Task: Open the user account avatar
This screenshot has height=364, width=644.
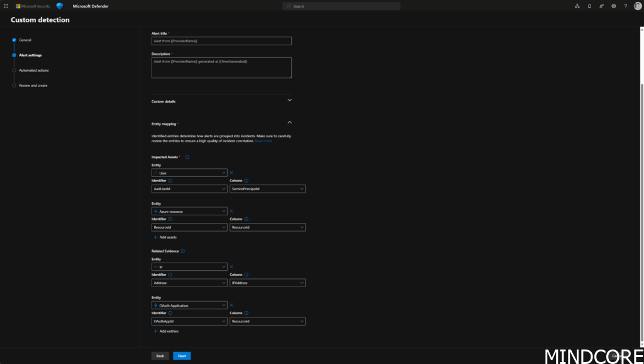Action: [x=638, y=6]
